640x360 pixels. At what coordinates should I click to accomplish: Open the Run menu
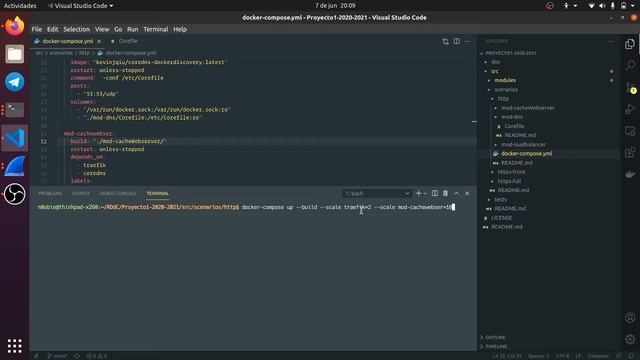coord(133,29)
